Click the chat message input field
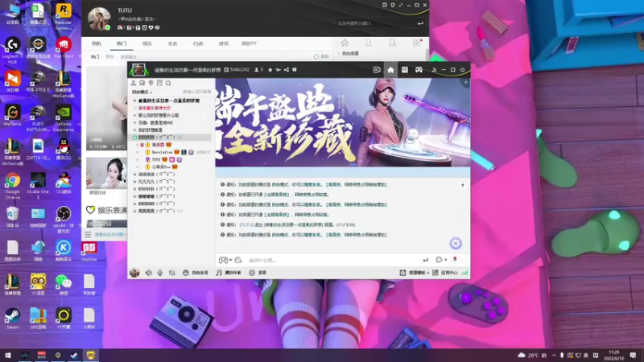 pos(332,260)
